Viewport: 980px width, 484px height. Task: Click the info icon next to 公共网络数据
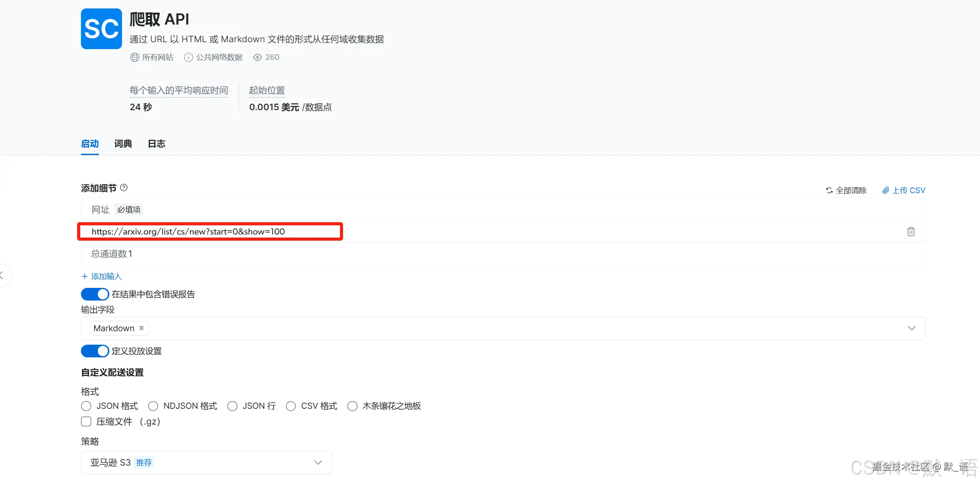coord(188,57)
